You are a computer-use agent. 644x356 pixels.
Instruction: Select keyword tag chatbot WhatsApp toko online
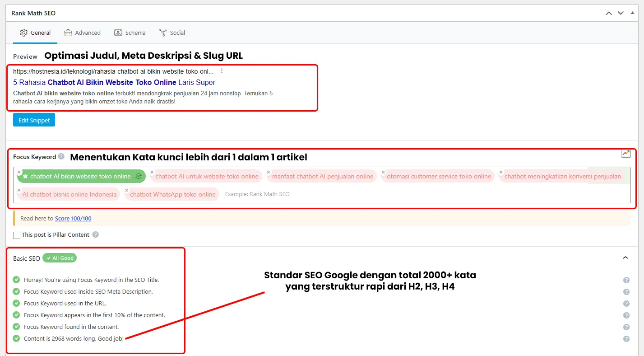pos(172,194)
